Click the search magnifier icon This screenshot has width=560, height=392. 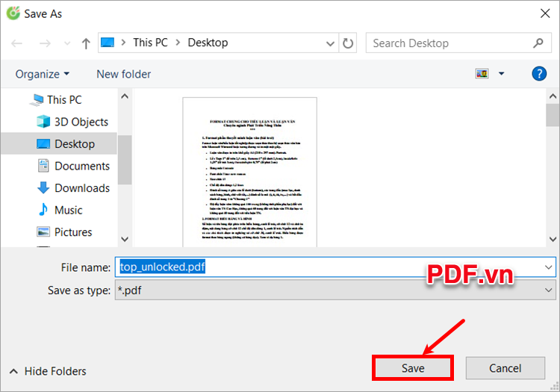tap(538, 43)
